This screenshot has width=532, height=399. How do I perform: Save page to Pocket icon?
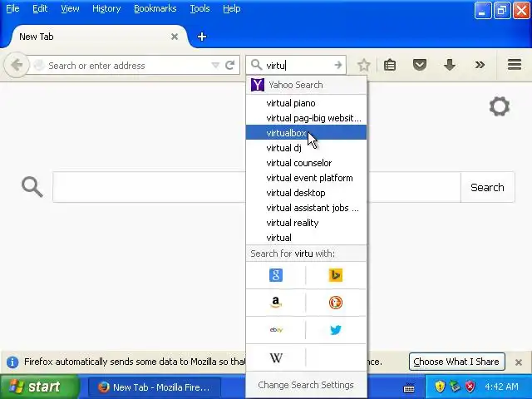[420, 65]
